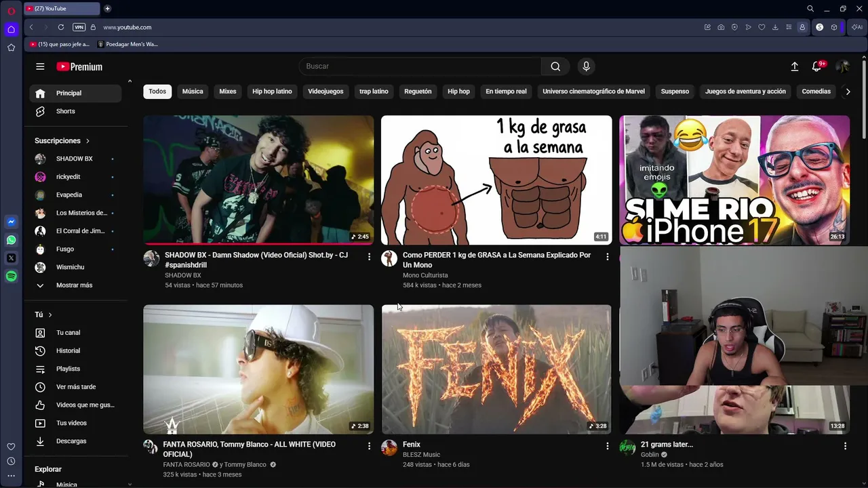Viewport: 868px width, 488px height.
Task: Play the Fenix video thumbnail
Action: point(496,369)
